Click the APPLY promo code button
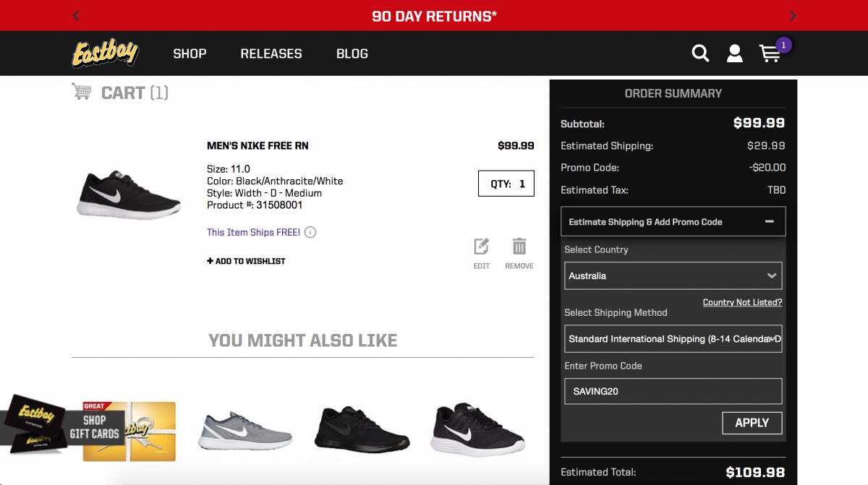 coord(752,423)
